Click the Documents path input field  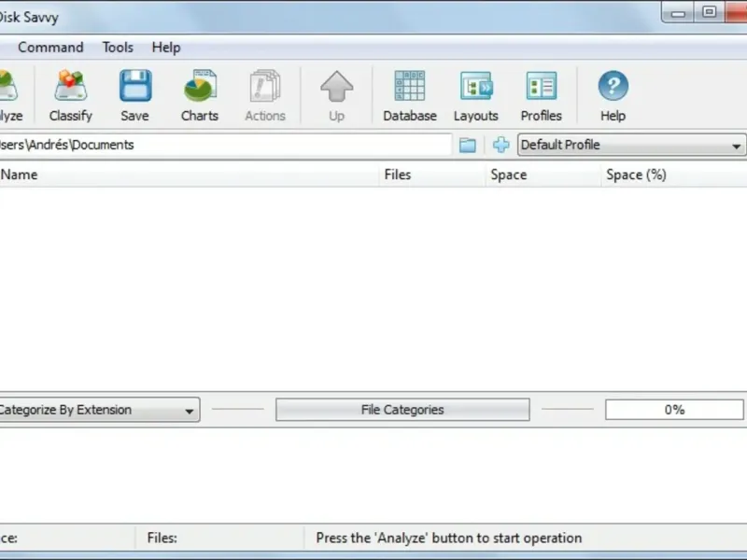pyautogui.click(x=225, y=145)
